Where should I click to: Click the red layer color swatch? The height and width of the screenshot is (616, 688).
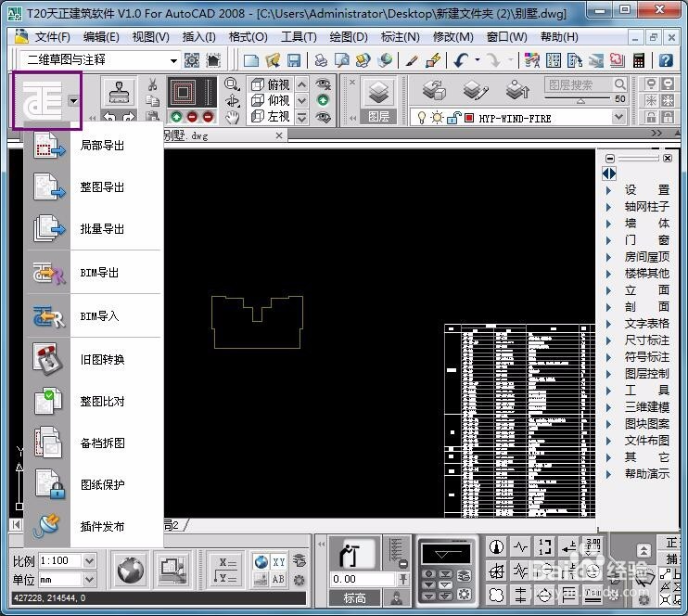(x=469, y=118)
